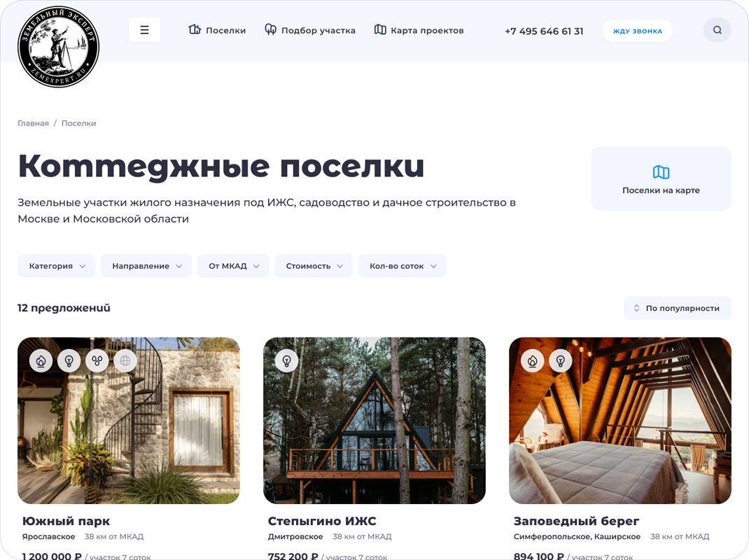Open the Степыгино ИЖС listing photo
The image size is (749, 560).
(374, 420)
